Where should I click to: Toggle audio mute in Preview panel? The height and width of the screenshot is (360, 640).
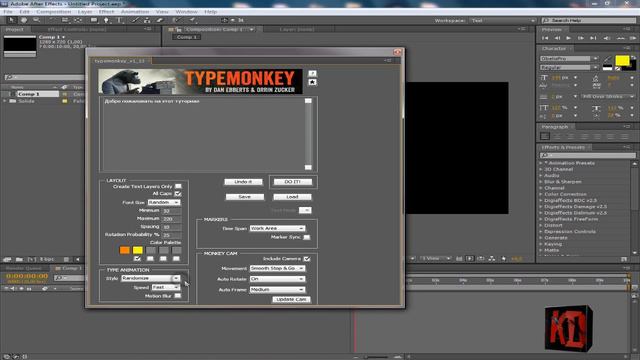click(607, 38)
